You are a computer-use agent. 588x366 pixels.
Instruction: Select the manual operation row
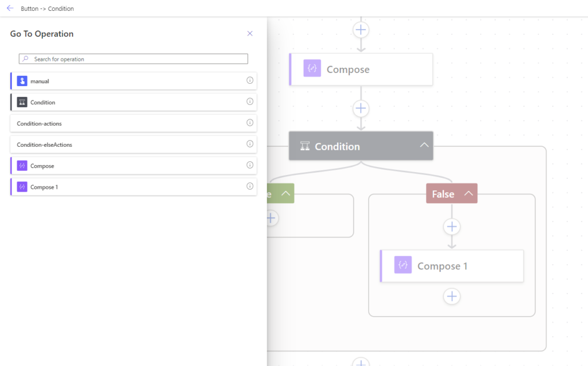pos(133,81)
